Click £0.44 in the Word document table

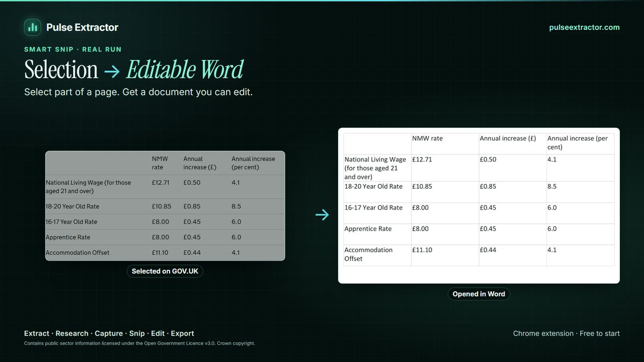(488, 250)
